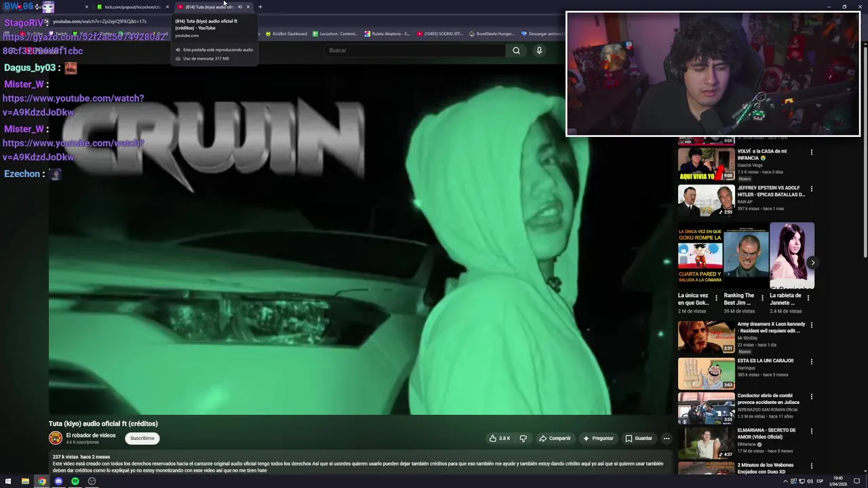The image size is (868, 488).
Task: Play VOLVÍ a la CASA de mi INFANCIA thumbnail
Action: [706, 164]
